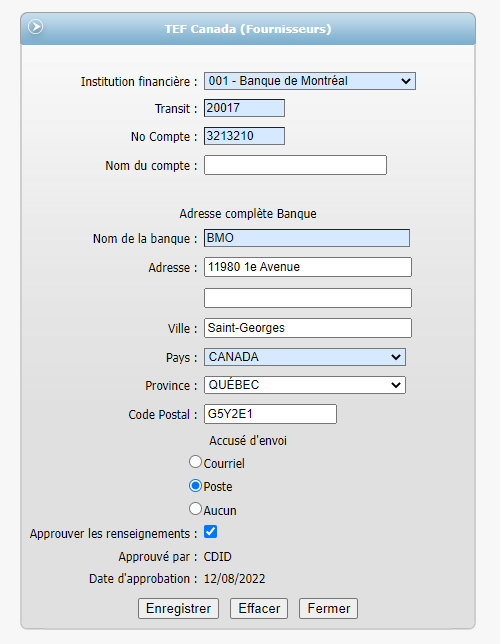Expand the Pays dropdown showing CANADA
The image size is (500, 644).
305,357
